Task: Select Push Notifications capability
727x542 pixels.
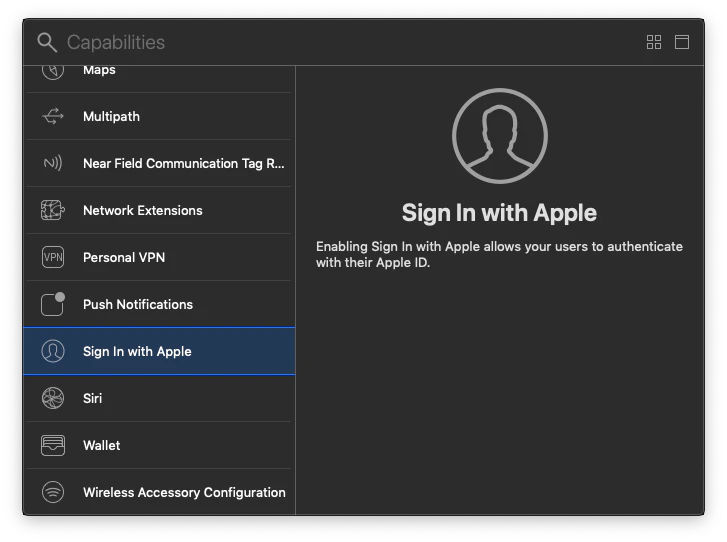Action: point(159,304)
